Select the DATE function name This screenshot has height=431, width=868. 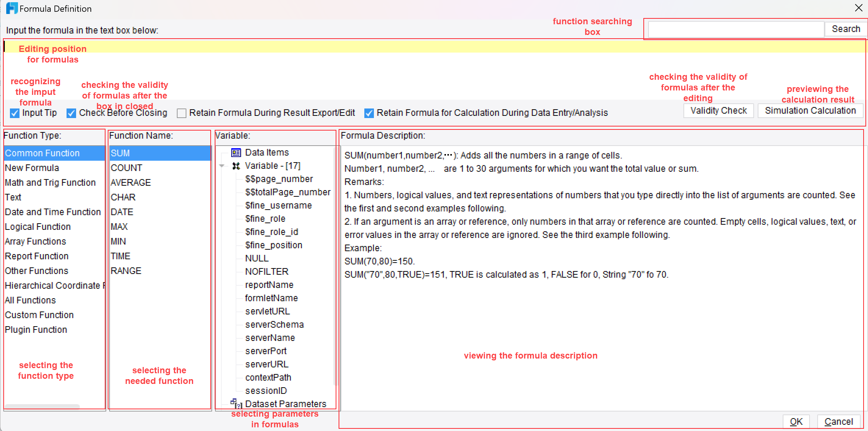click(160, 212)
